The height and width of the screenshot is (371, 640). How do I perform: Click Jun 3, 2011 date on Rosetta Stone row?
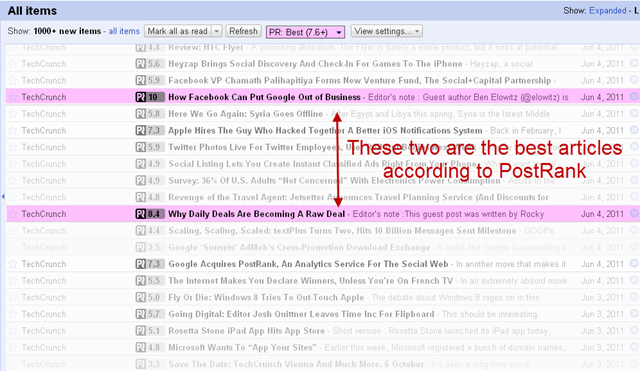point(602,331)
